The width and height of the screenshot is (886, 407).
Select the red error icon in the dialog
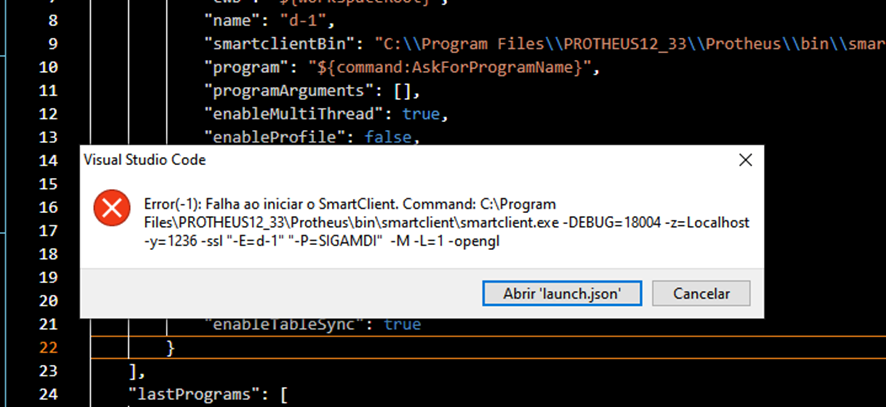point(112,208)
